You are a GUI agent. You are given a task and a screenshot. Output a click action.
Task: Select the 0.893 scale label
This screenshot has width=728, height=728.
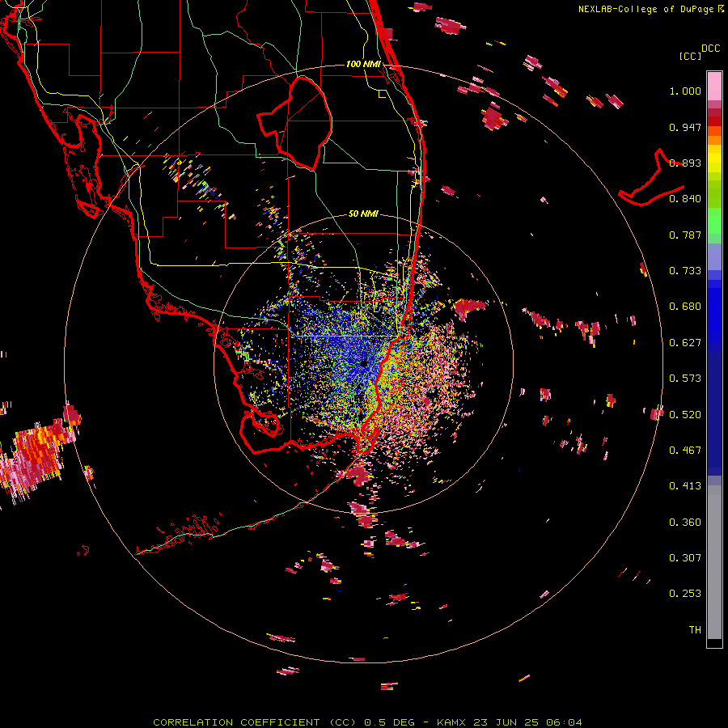(685, 163)
